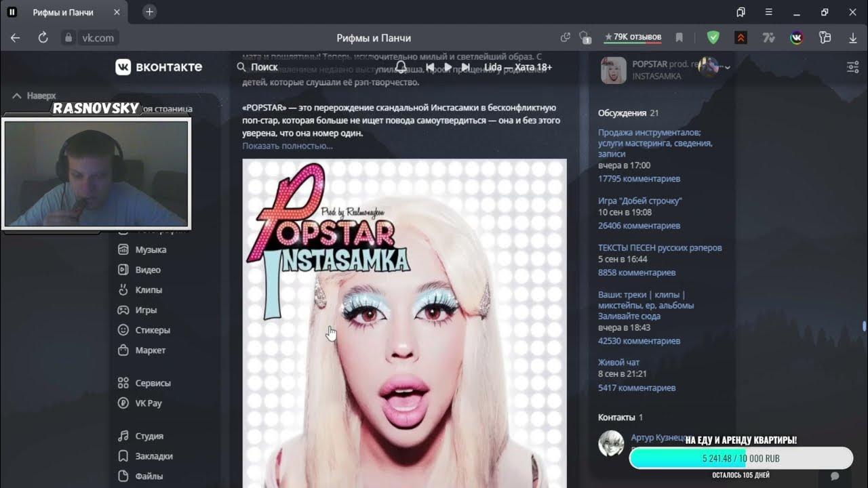868x488 pixels.
Task: Open 5417 комментариев link
Action: (x=637, y=388)
